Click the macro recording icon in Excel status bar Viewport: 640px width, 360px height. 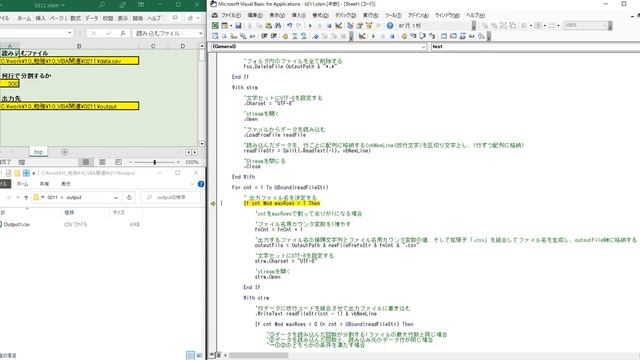[x=22, y=162]
